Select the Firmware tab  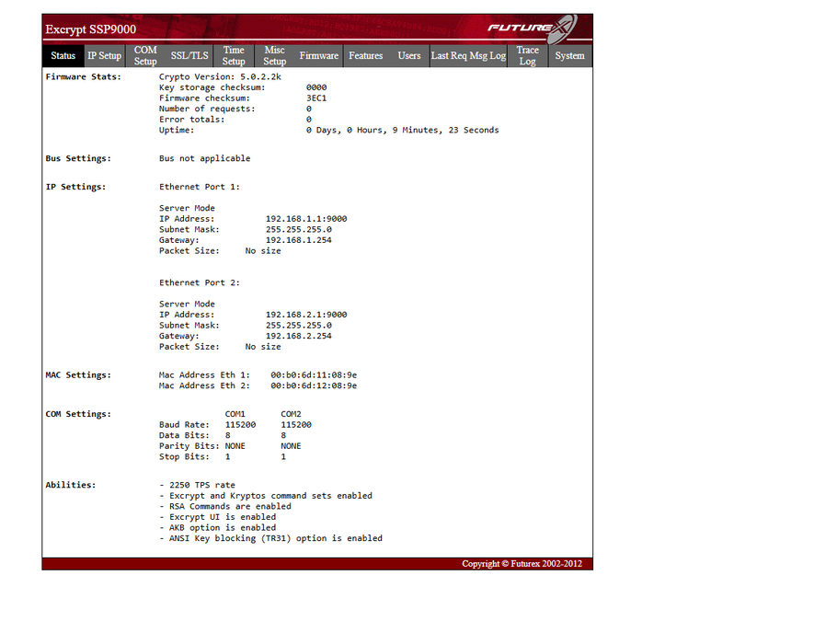318,55
